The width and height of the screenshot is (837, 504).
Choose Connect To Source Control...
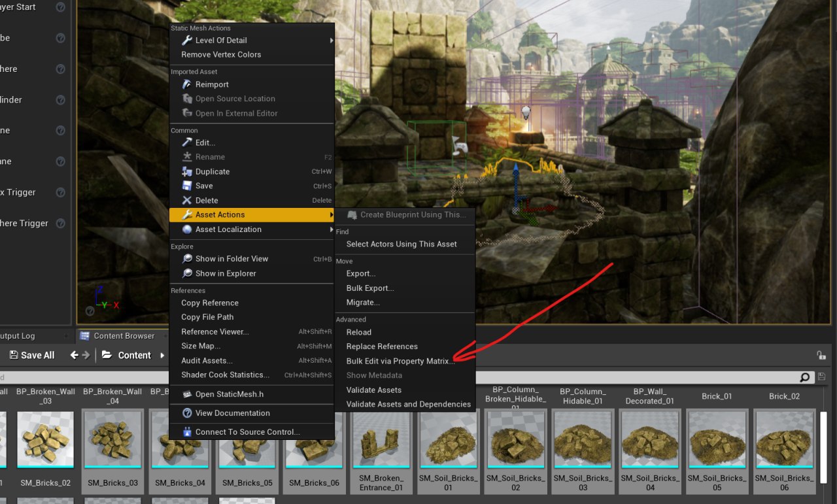[252, 432]
